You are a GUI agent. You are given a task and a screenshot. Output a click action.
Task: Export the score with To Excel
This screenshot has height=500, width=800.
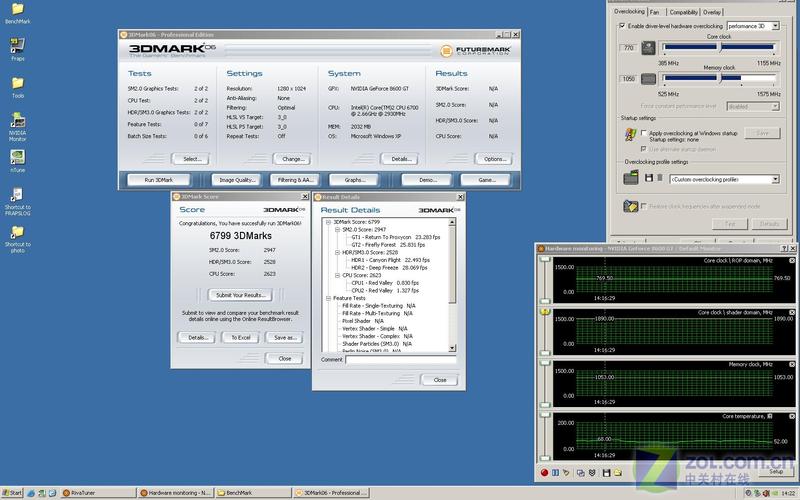pos(241,337)
